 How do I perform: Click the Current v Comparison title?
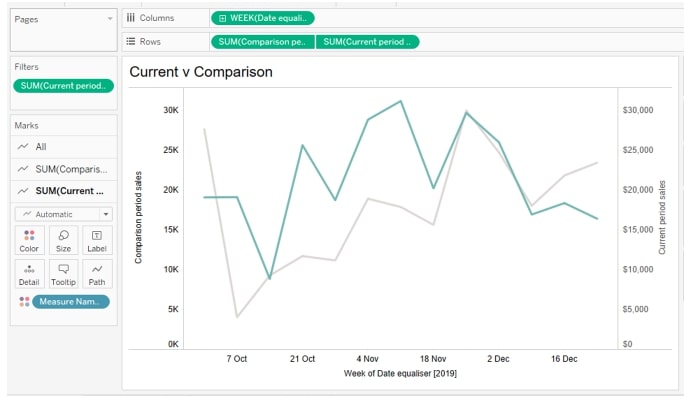(x=201, y=72)
